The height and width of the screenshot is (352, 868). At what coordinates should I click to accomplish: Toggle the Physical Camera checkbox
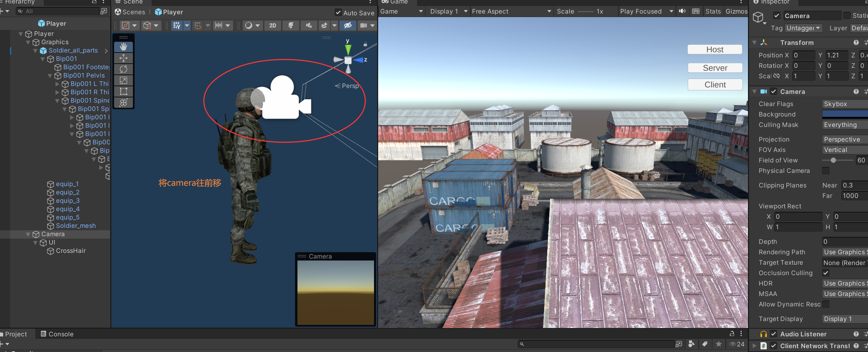coord(826,171)
